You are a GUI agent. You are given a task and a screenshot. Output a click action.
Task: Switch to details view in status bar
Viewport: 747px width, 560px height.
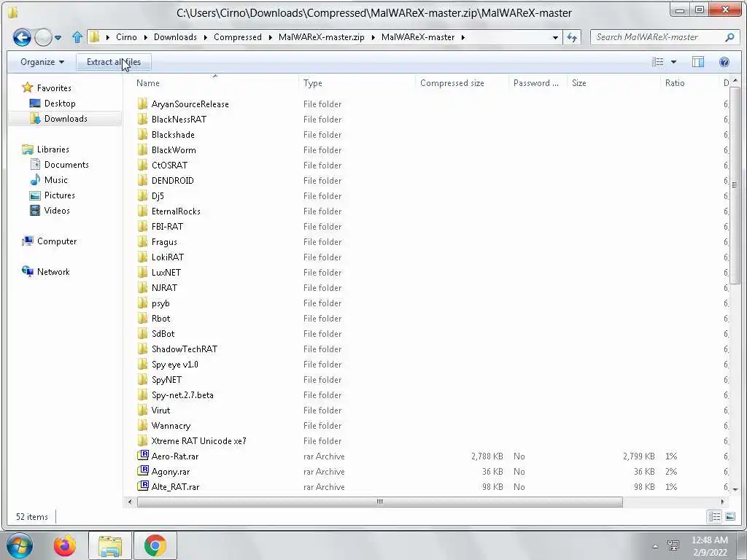click(714, 517)
